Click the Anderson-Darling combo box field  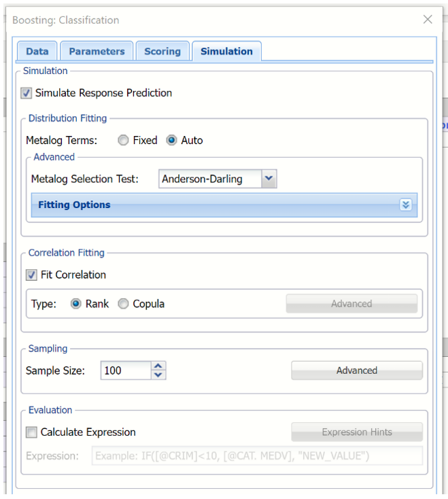point(210,179)
